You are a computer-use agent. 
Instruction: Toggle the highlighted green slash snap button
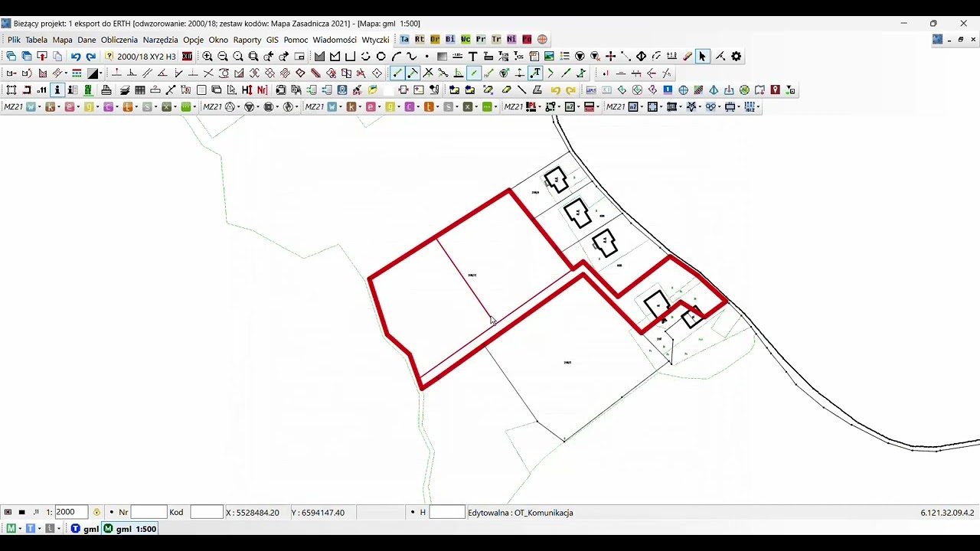pos(474,73)
